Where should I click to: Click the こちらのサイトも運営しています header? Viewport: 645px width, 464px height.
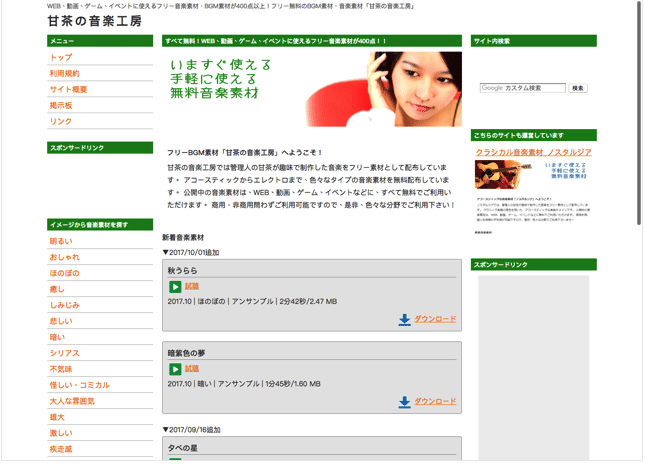click(x=534, y=135)
